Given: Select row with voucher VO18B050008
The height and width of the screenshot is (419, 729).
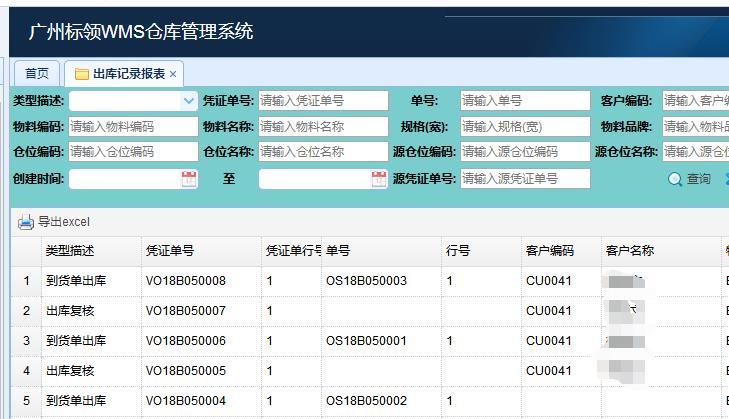Looking at the screenshot, I should (x=186, y=281).
